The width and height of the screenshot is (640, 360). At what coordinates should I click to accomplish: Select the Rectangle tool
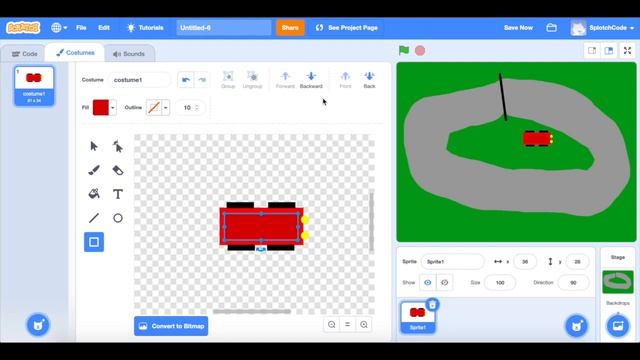click(x=94, y=242)
